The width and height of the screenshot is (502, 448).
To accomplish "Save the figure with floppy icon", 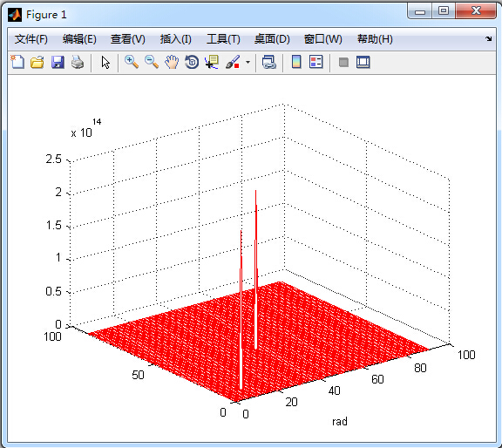I will pyautogui.click(x=58, y=62).
